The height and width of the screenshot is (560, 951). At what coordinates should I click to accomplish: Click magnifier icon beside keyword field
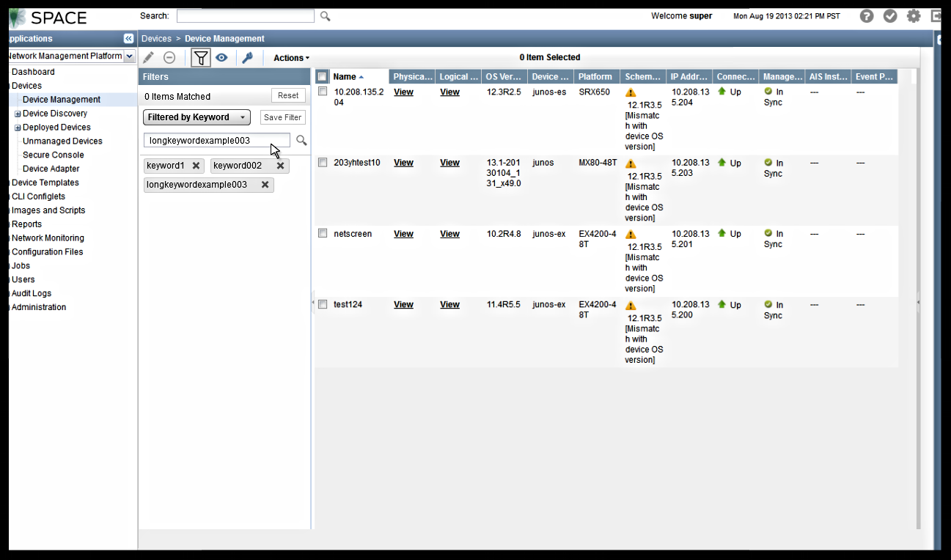pos(301,141)
